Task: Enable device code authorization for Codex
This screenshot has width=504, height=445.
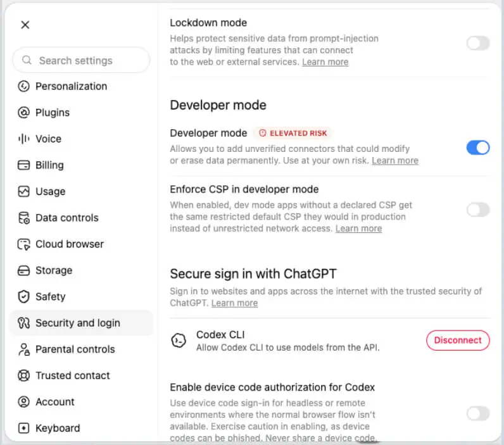Action: click(x=478, y=413)
